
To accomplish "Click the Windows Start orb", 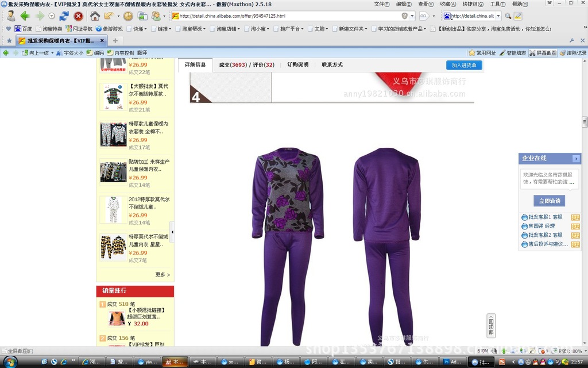I will pos(10,362).
